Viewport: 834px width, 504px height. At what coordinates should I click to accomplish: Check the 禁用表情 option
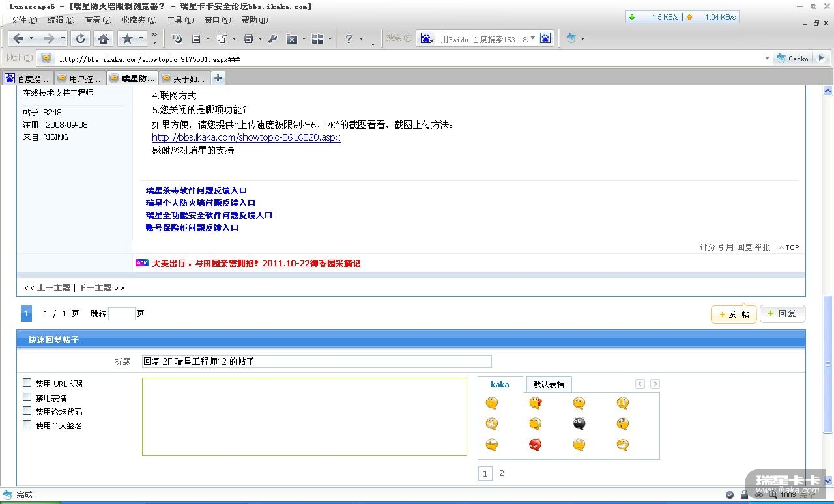(27, 397)
